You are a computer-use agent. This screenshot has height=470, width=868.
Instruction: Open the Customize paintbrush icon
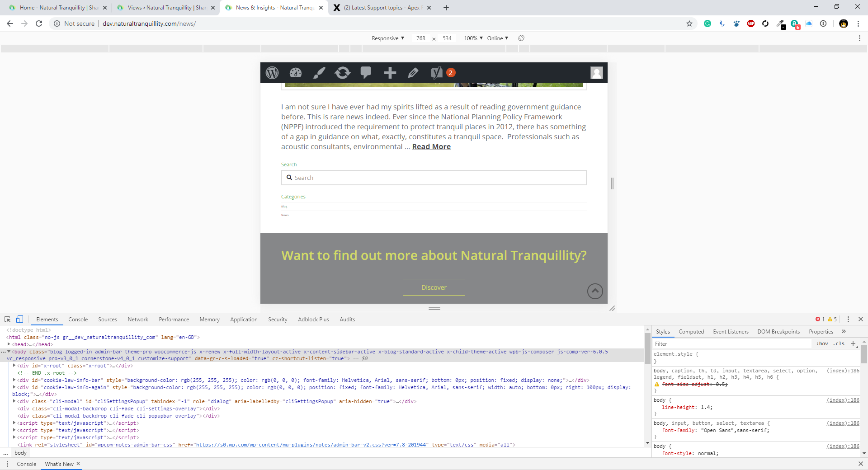tap(319, 73)
